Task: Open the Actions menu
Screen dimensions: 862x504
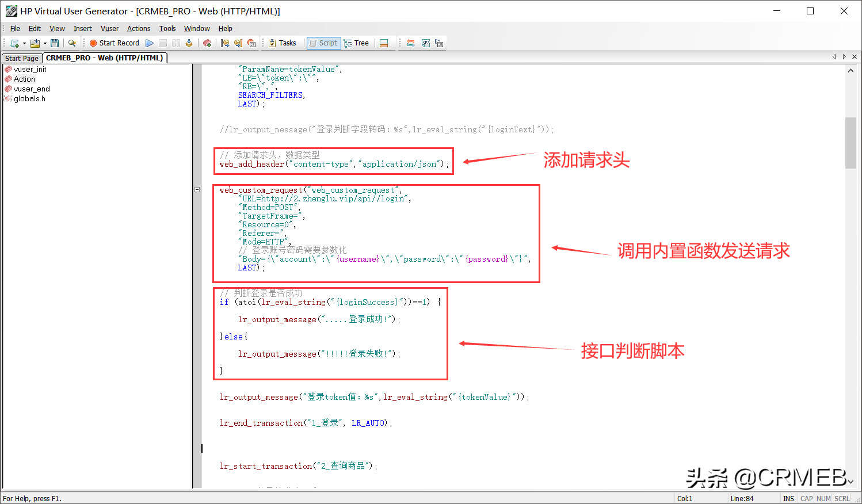Action: 139,29
